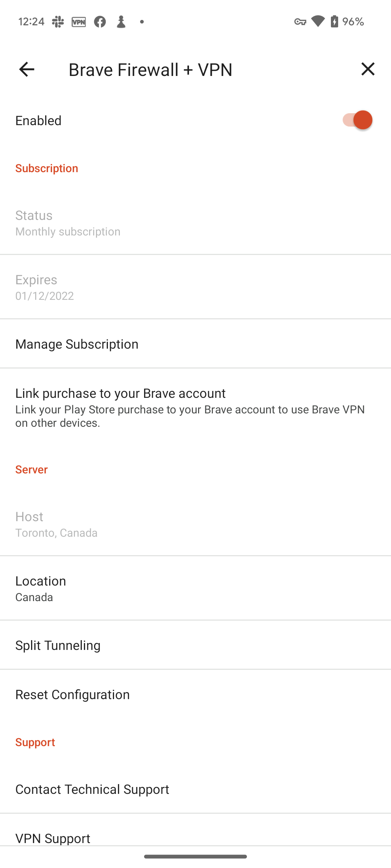
Task: Tap the Facebook notification icon
Action: pyautogui.click(x=100, y=21)
